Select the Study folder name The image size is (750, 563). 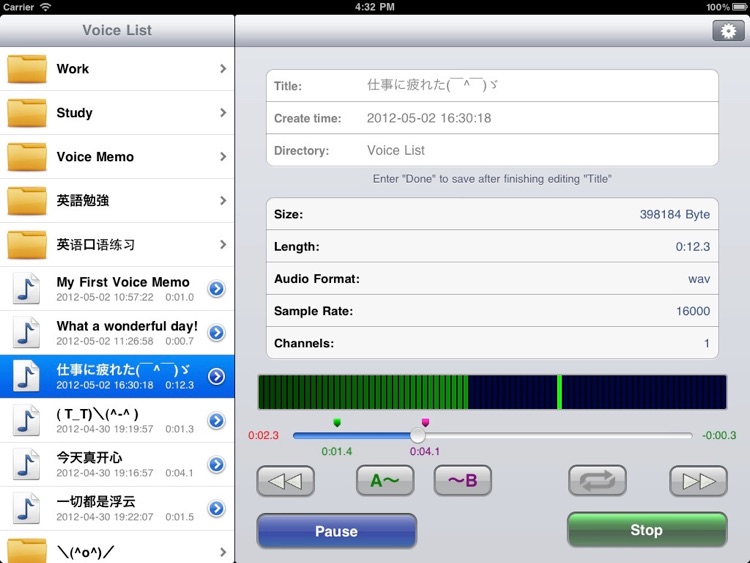pos(74,113)
